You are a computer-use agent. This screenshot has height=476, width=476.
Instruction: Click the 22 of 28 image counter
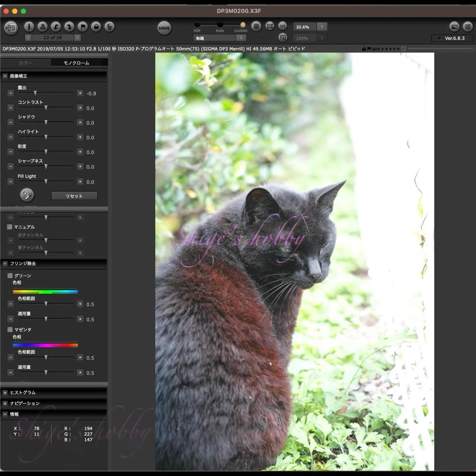[x=52, y=38]
